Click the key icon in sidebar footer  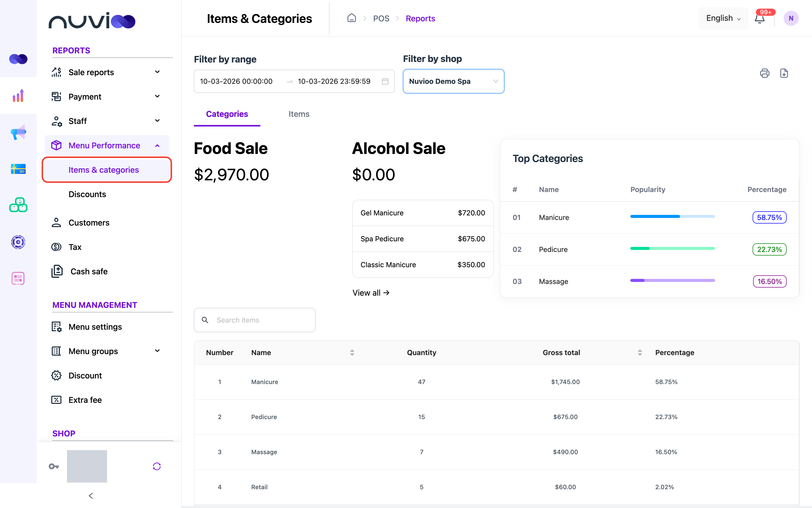tap(54, 466)
